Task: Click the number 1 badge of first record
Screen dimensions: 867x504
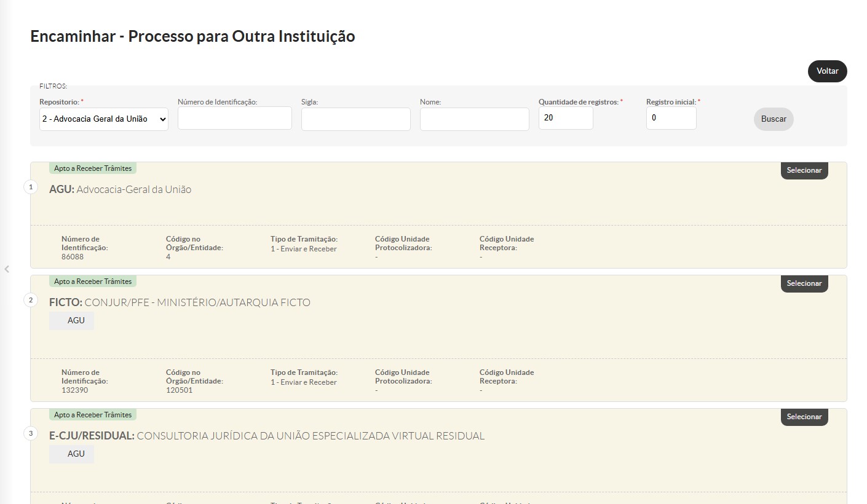Action: pyautogui.click(x=31, y=186)
